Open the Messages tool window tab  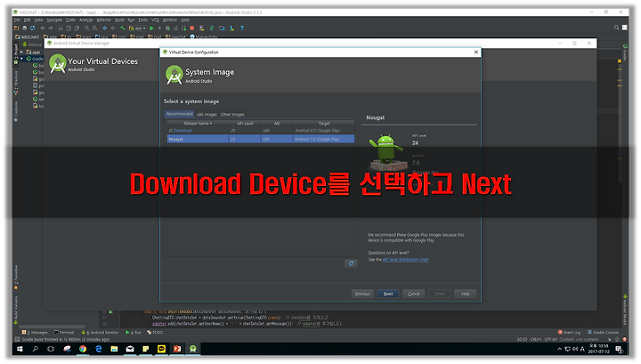coord(35,333)
